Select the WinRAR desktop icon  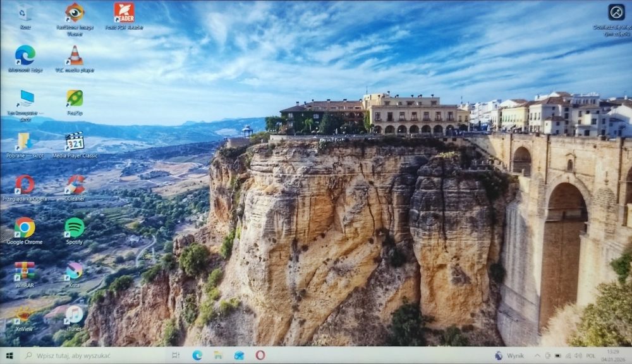point(25,274)
